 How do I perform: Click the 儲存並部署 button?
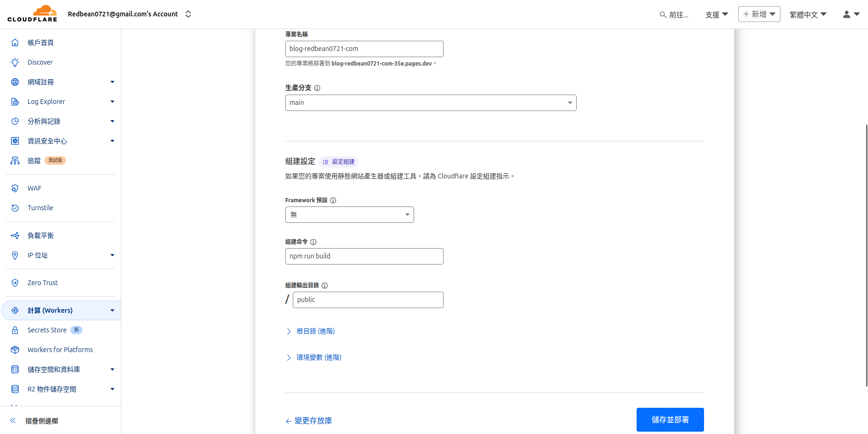tap(670, 419)
